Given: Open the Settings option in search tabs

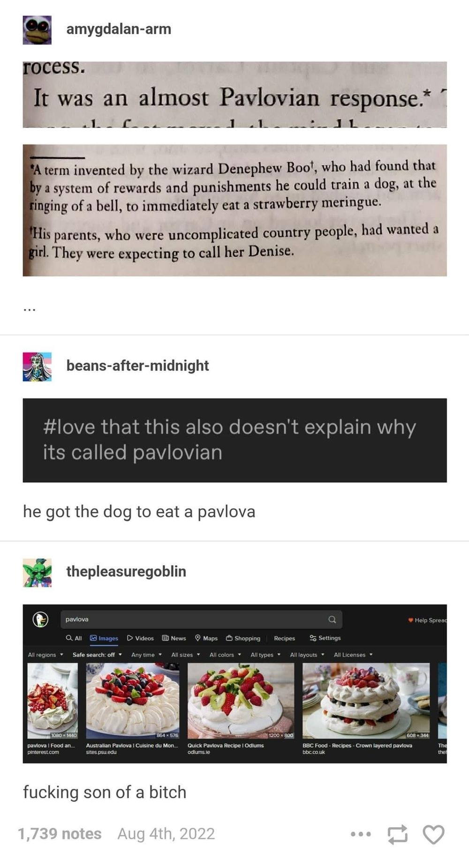Looking at the screenshot, I should coord(325,638).
